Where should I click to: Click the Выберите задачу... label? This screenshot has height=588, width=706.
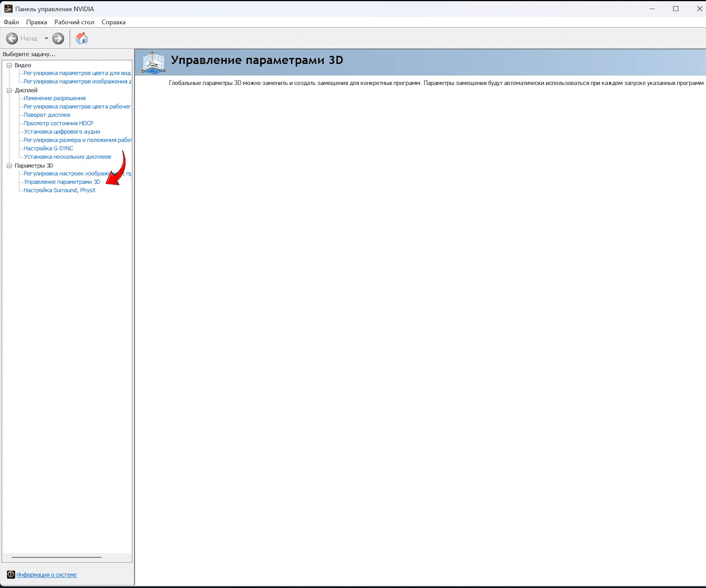pos(29,54)
